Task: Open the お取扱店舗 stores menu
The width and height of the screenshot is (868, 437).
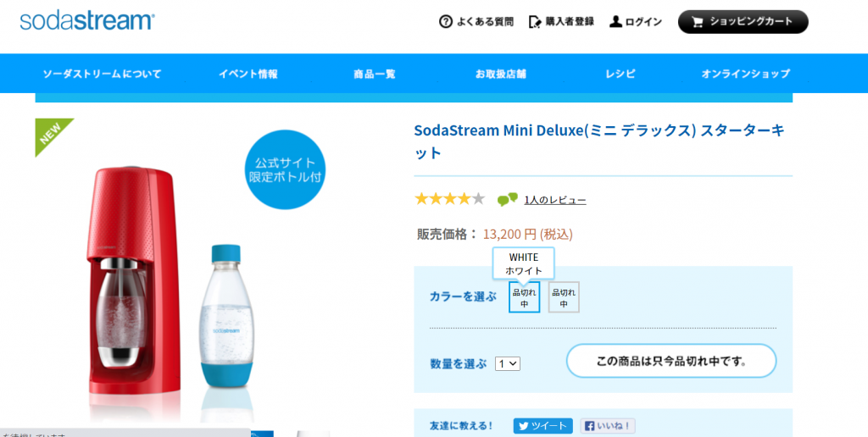Action: [501, 74]
